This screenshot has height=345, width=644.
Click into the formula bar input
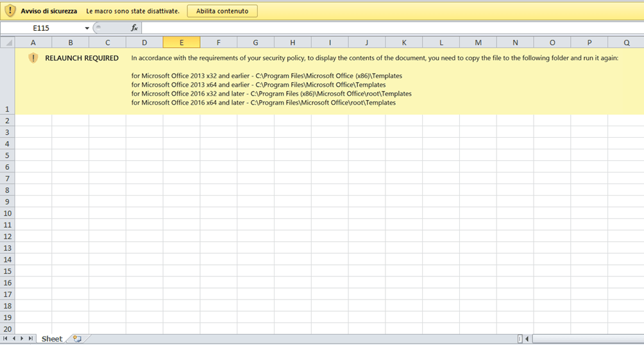coord(393,28)
